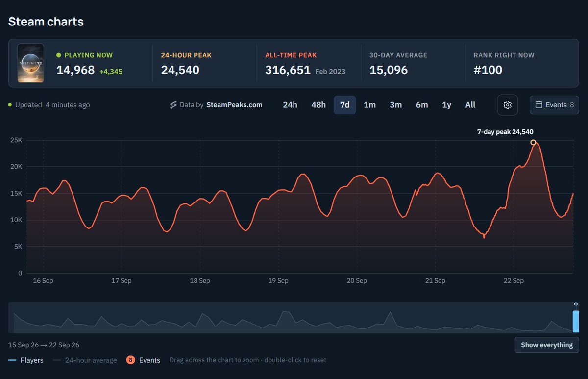
Task: Click the 24-hour peak value 24,540
Action: pyautogui.click(x=180, y=70)
